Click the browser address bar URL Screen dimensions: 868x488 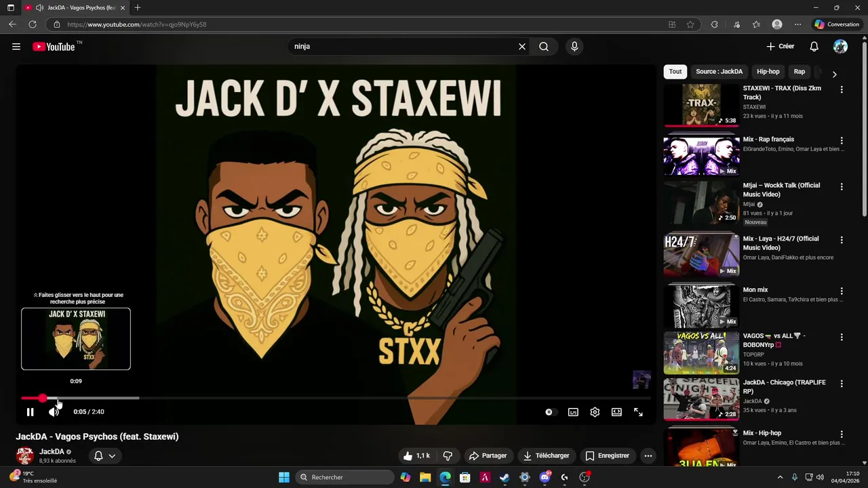pyautogui.click(x=136, y=24)
